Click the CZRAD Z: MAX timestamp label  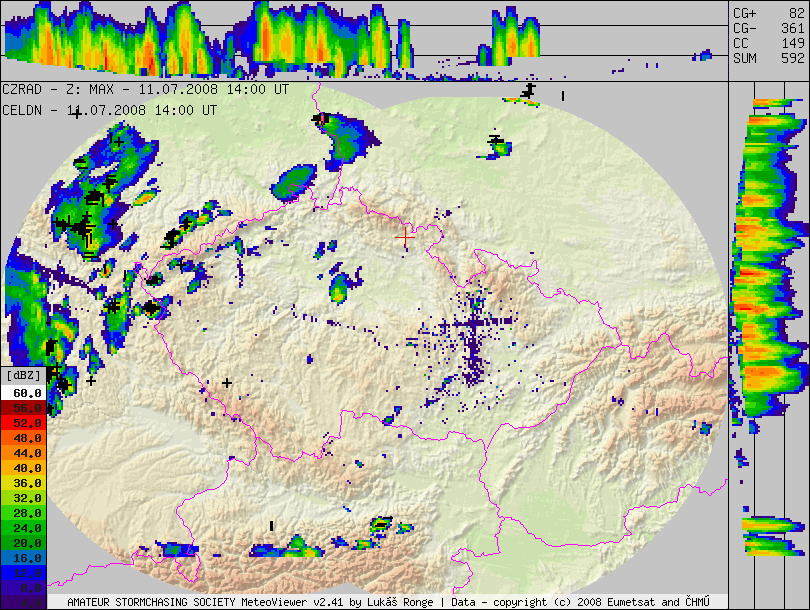(146, 89)
